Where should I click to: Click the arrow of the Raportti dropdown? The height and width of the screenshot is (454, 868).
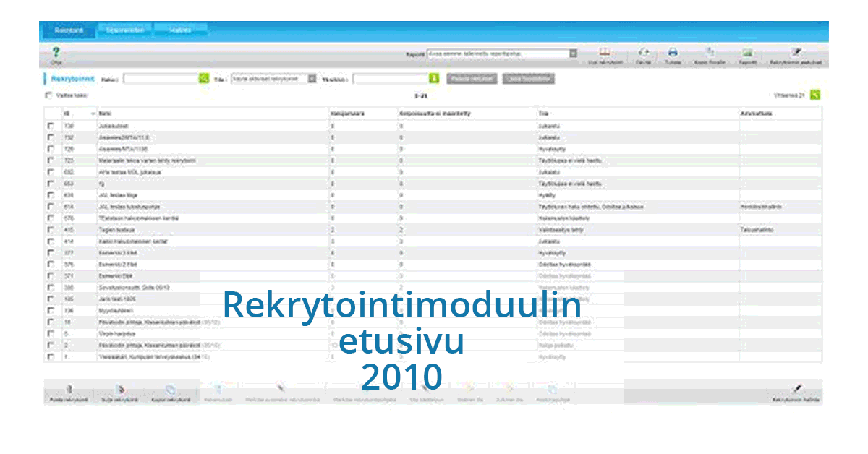[x=574, y=53]
